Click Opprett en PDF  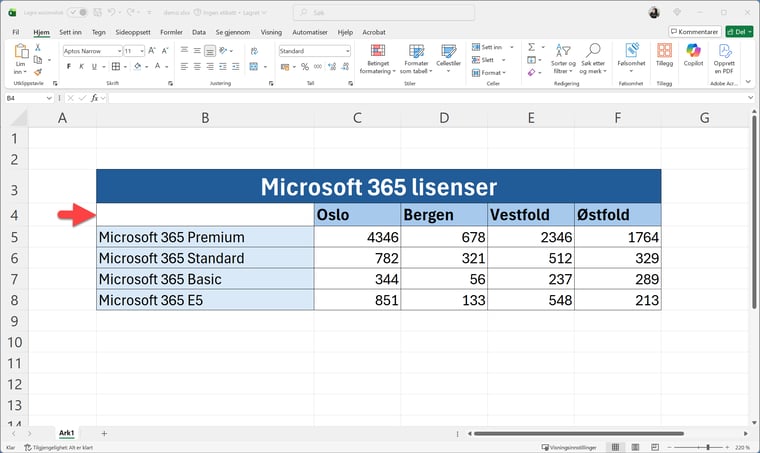click(x=724, y=58)
